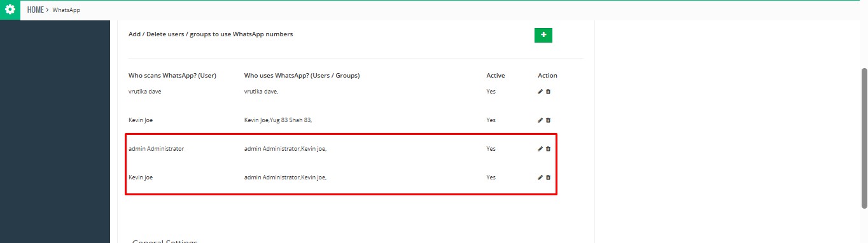Delete the admin Administrator row
Image resolution: width=868 pixels, height=243 pixels.
click(548, 149)
